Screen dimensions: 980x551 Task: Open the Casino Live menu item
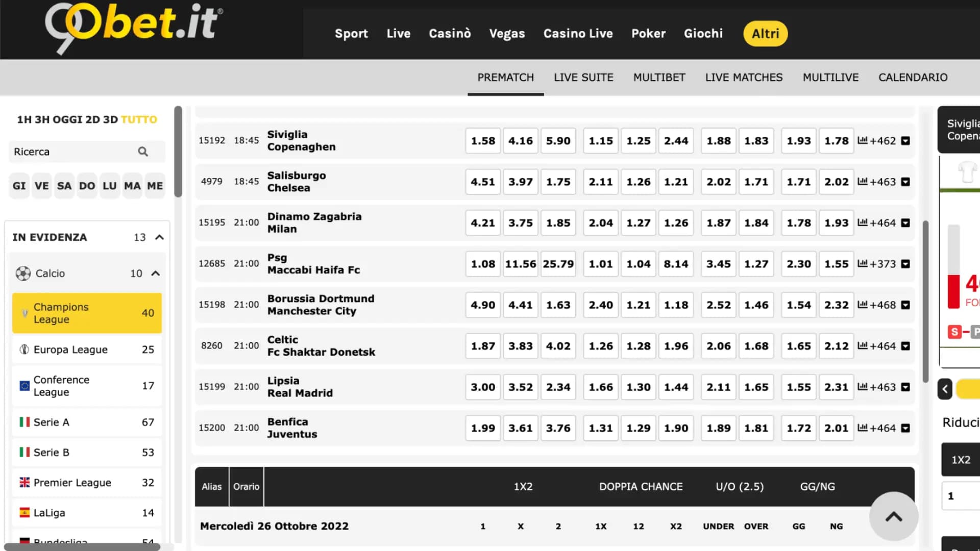[578, 34]
